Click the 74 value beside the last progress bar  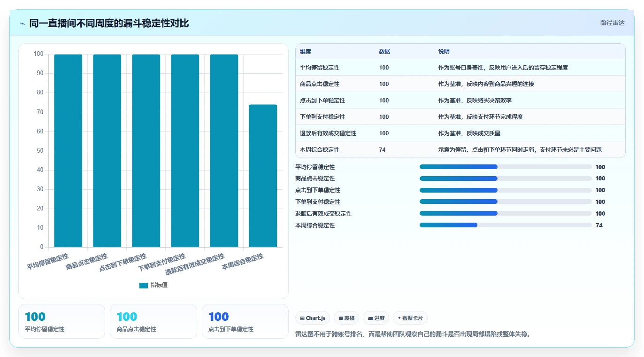[599, 225]
